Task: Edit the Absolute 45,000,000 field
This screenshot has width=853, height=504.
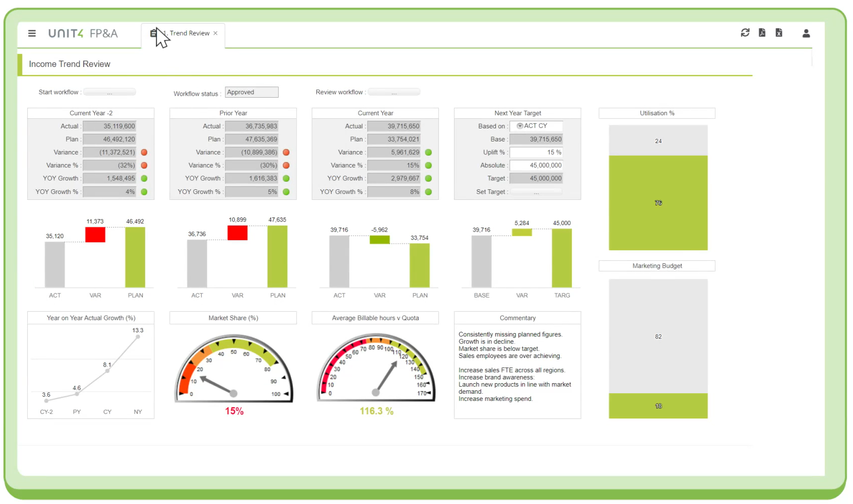Action: click(536, 165)
